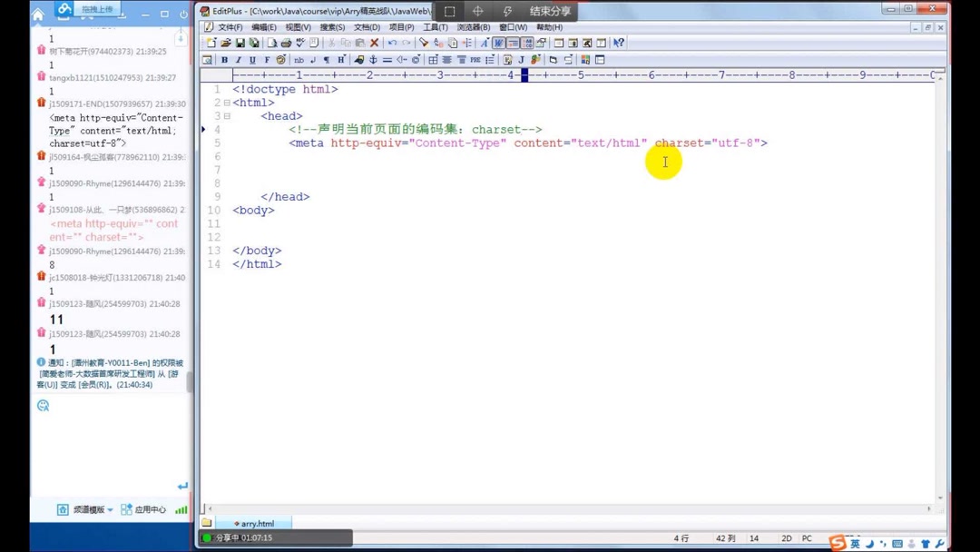Click the Print icon on the toolbar

pos(287,42)
